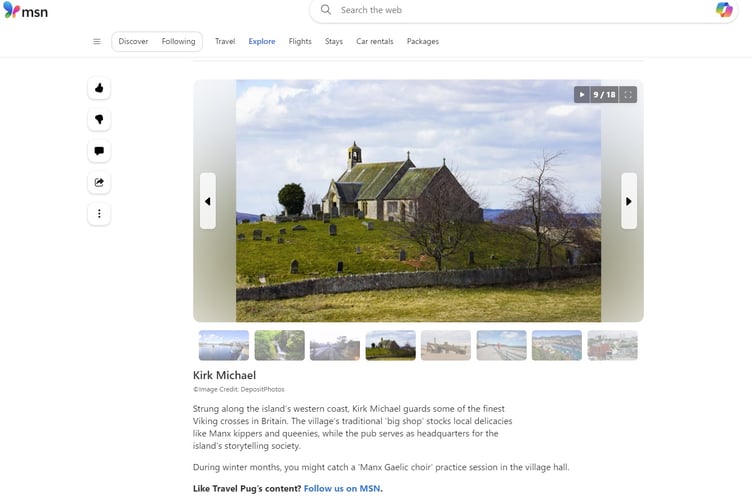Click the search magnifier icon
Image resolution: width=752 pixels, height=500 pixels.
[326, 10]
